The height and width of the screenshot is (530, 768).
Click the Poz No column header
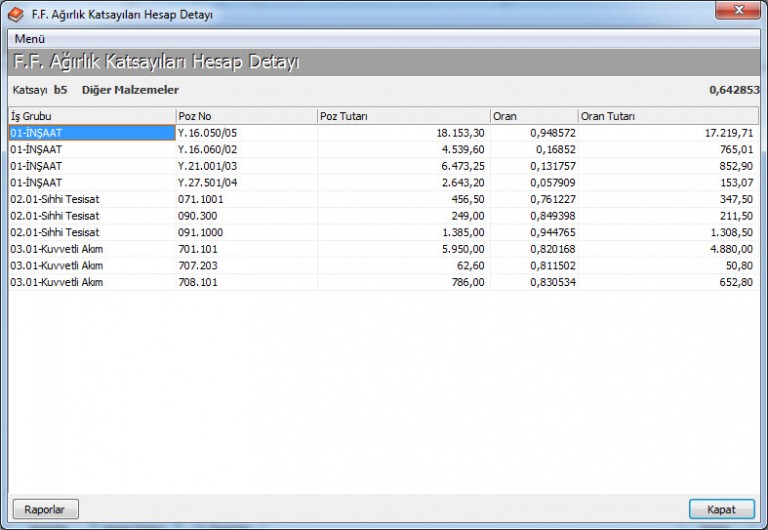pyautogui.click(x=245, y=116)
